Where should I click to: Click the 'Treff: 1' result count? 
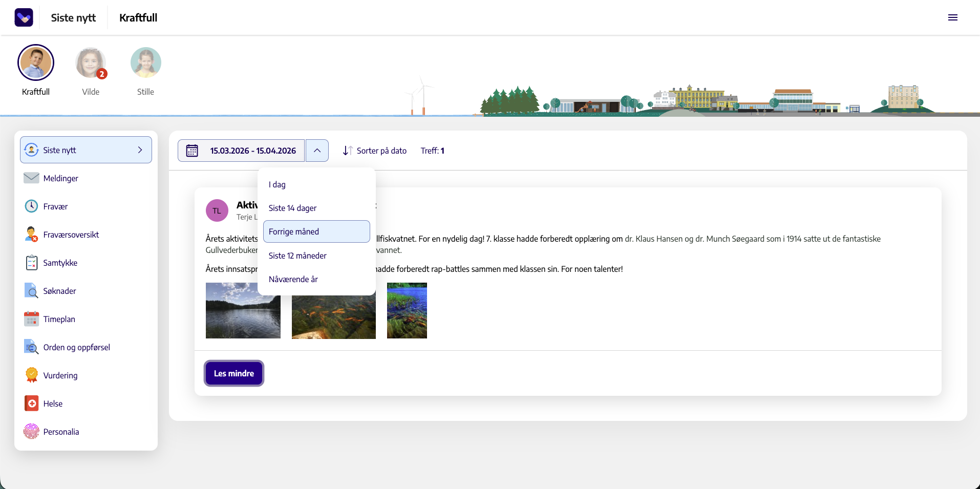click(433, 151)
